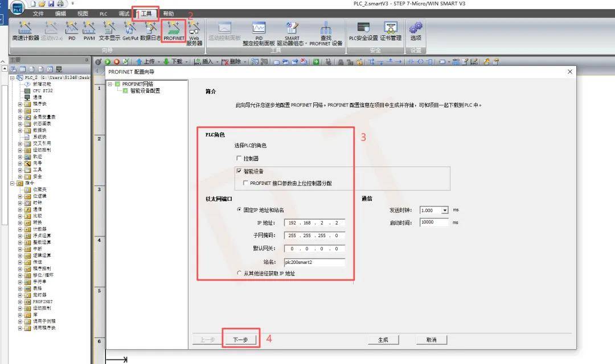Open 证书管理
Viewport: 615px width, 364px height.
click(391, 31)
